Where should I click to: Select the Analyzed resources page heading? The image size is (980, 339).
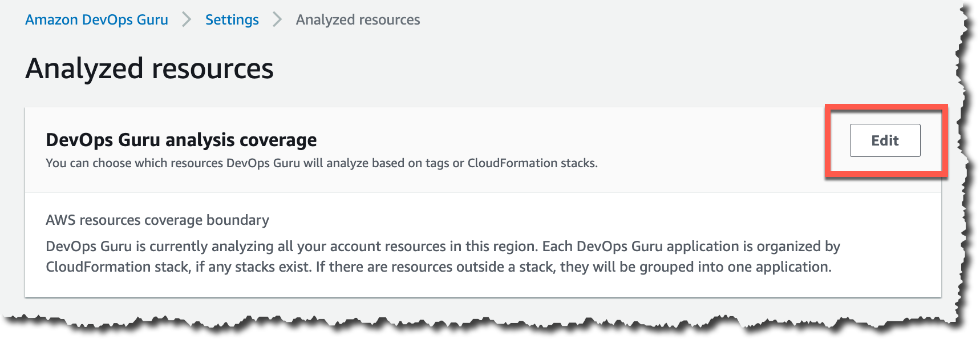[x=149, y=68]
